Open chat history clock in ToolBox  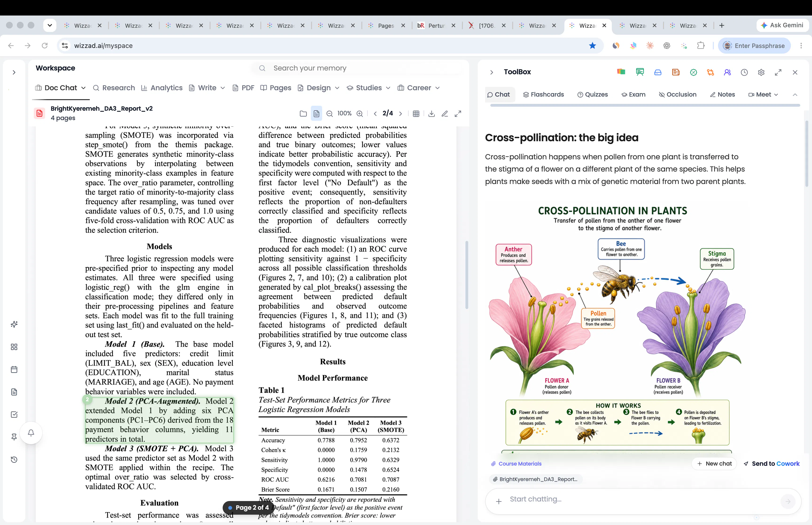pos(744,72)
